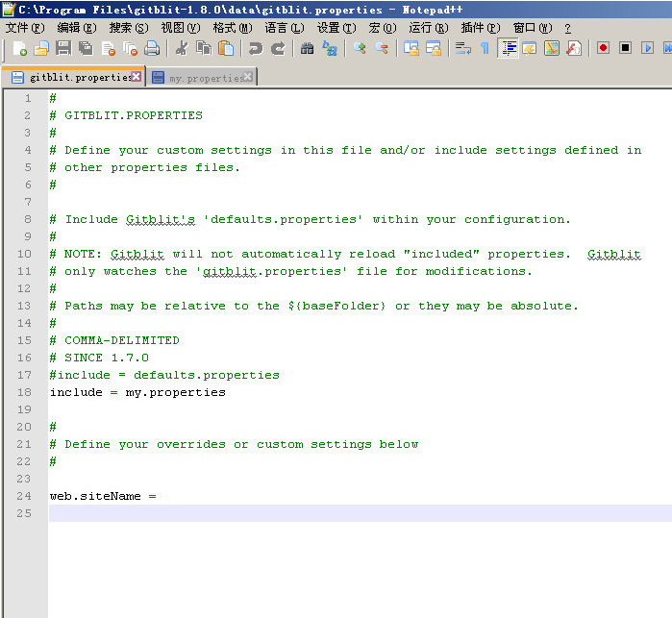Click the line 'web.siteName =' in editor
The image size is (672, 618).
103,496
